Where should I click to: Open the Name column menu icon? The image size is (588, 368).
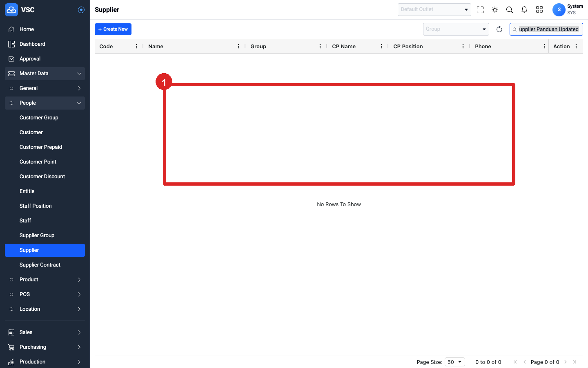coord(238,47)
